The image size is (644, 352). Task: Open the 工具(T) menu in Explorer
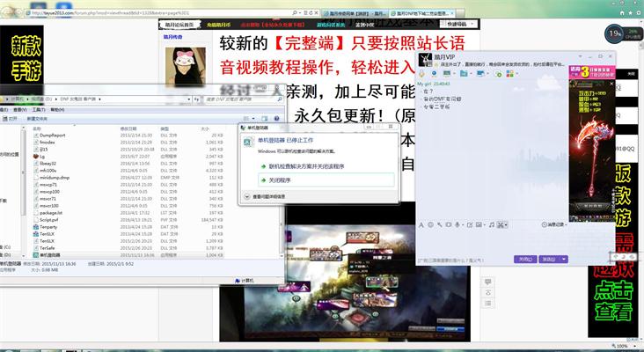[x=39, y=110]
